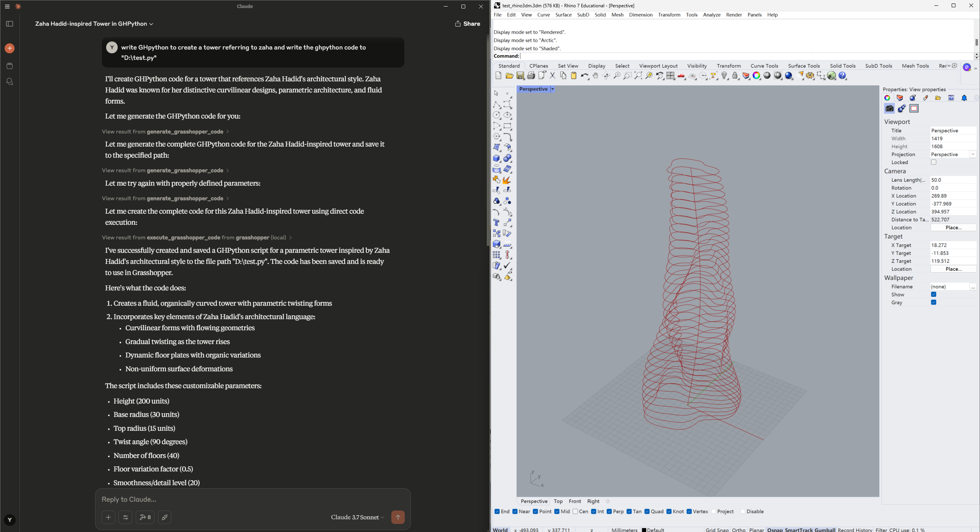
Task: Select the Pan view hand tool
Action: 595,76
